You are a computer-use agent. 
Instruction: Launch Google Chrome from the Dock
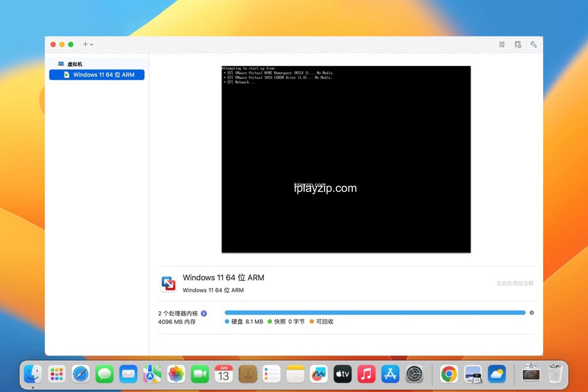pos(449,374)
